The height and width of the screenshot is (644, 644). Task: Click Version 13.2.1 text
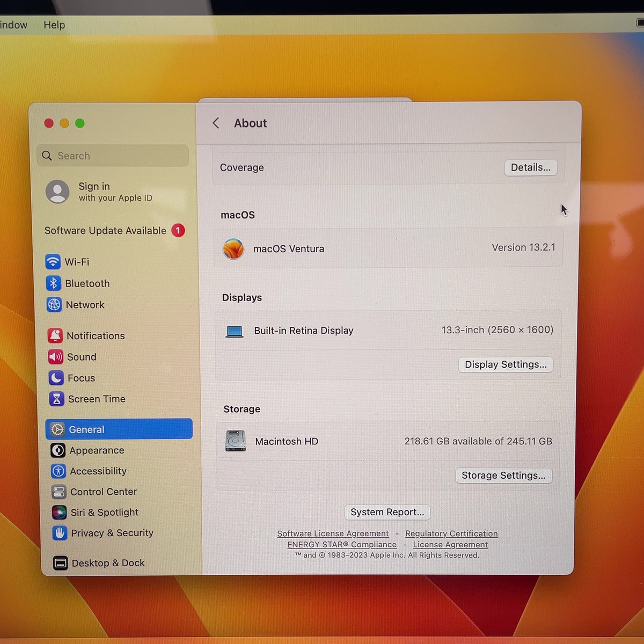(x=524, y=247)
